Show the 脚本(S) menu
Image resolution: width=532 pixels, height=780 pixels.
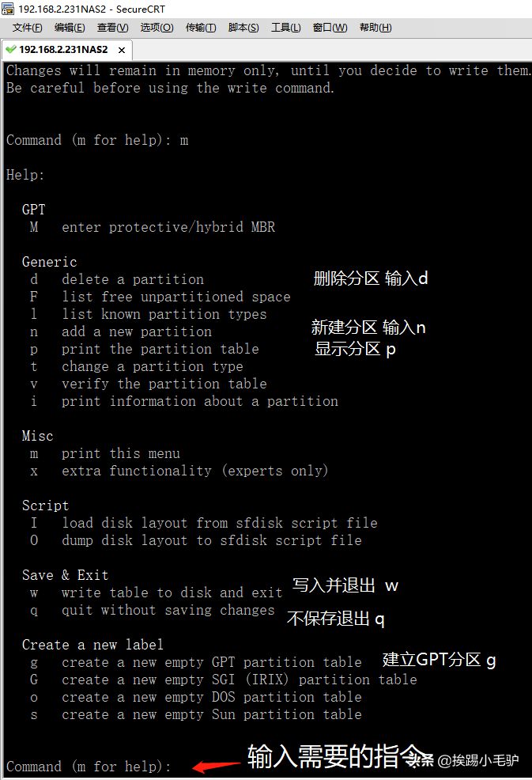(x=243, y=28)
